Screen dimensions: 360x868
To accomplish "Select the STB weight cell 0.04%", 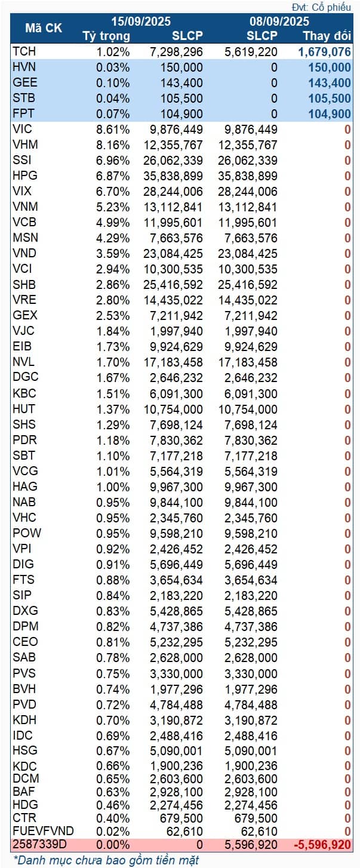I will pyautogui.click(x=113, y=98).
